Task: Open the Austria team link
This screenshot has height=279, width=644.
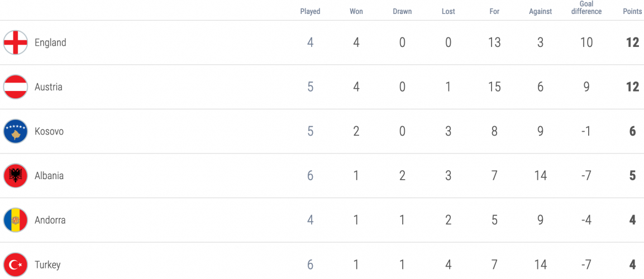Action: pos(49,87)
